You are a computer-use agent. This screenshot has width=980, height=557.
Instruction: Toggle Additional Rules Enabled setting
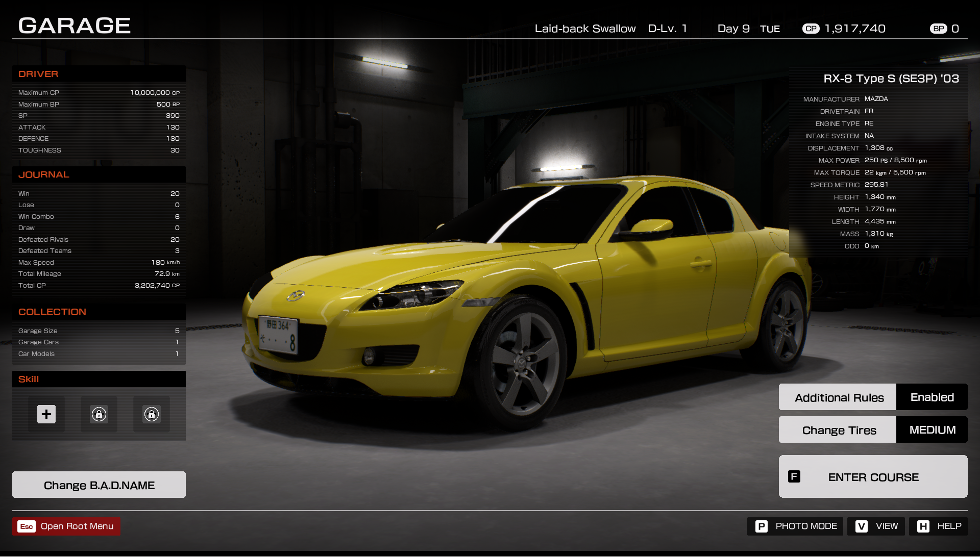coord(932,397)
